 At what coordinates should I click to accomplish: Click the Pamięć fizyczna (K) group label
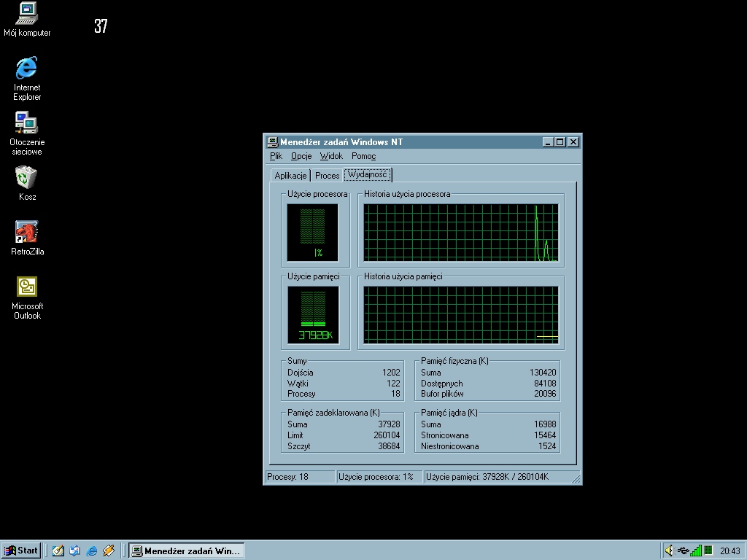coord(454,361)
